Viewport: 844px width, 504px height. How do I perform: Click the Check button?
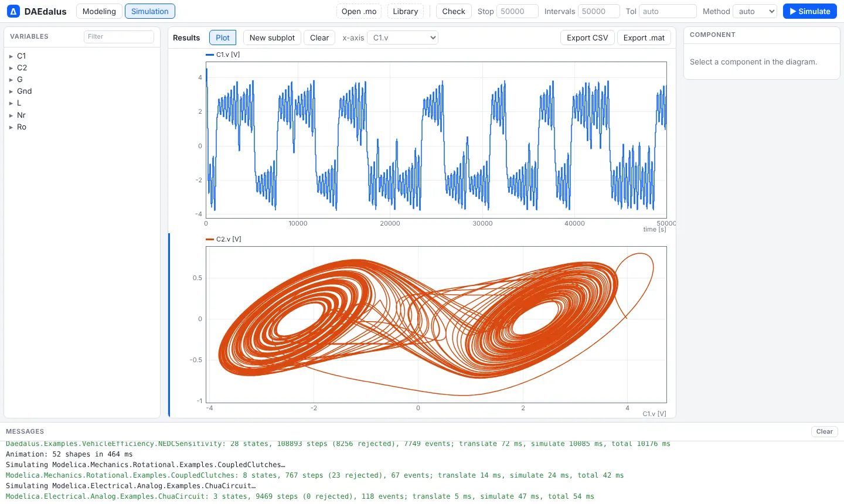454,11
